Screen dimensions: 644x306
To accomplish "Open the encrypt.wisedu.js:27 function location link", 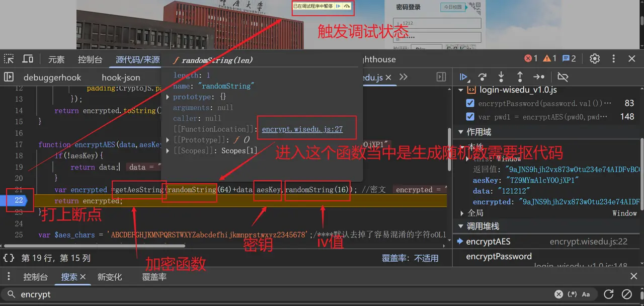I will point(302,129).
